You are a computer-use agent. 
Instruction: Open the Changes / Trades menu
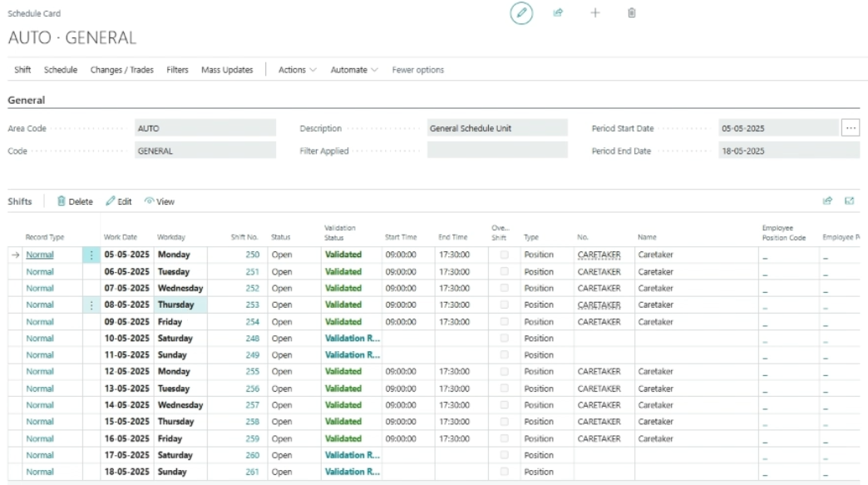(122, 70)
